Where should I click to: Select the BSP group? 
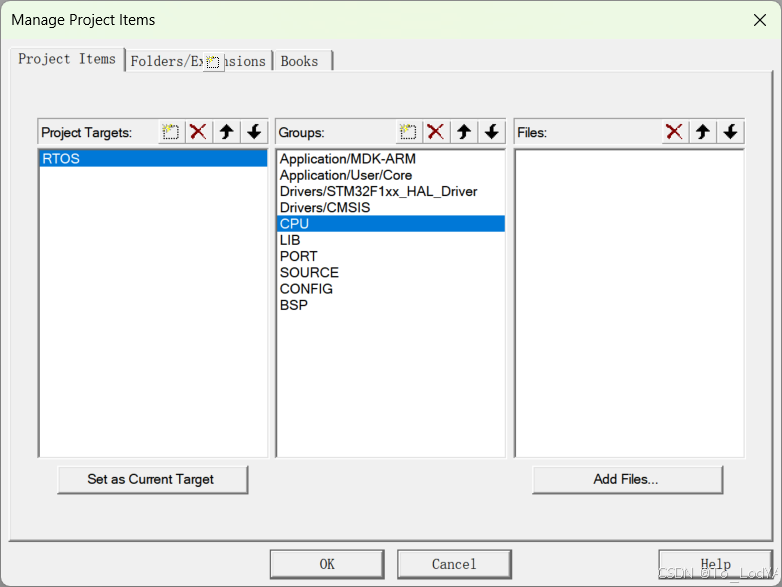coord(391,305)
